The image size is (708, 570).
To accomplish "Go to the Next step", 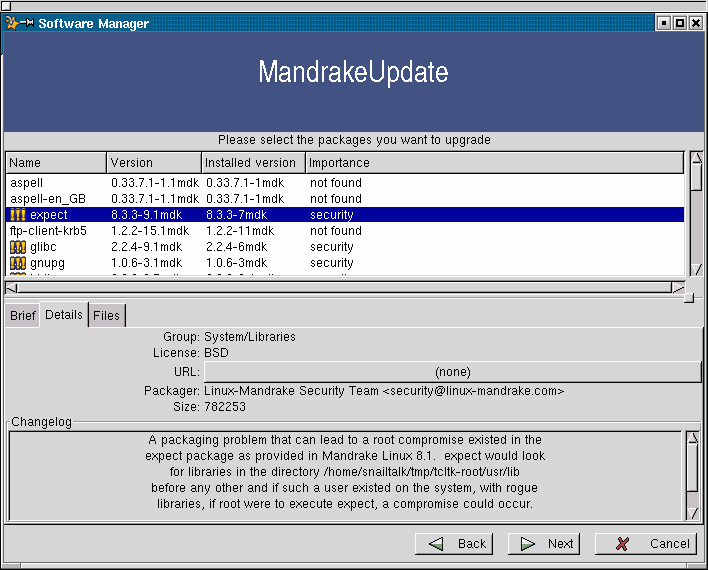I will point(544,544).
